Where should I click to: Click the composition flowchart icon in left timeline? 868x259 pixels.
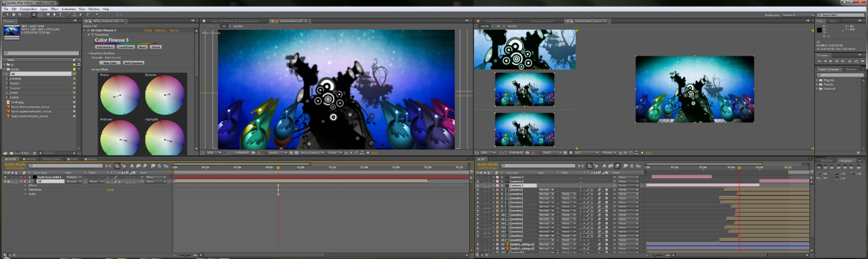tap(108, 166)
